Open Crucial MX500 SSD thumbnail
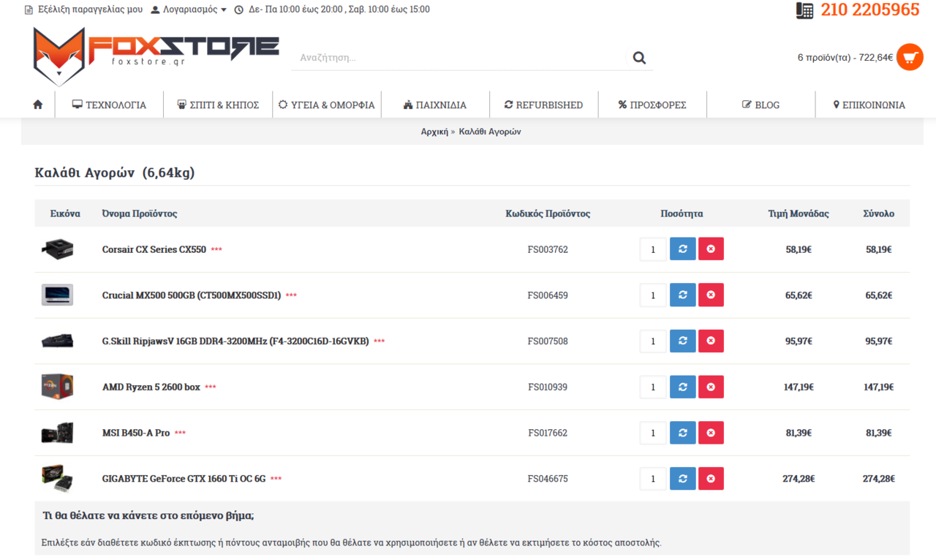Screen dimensions: 936x560 pyautogui.click(x=57, y=295)
